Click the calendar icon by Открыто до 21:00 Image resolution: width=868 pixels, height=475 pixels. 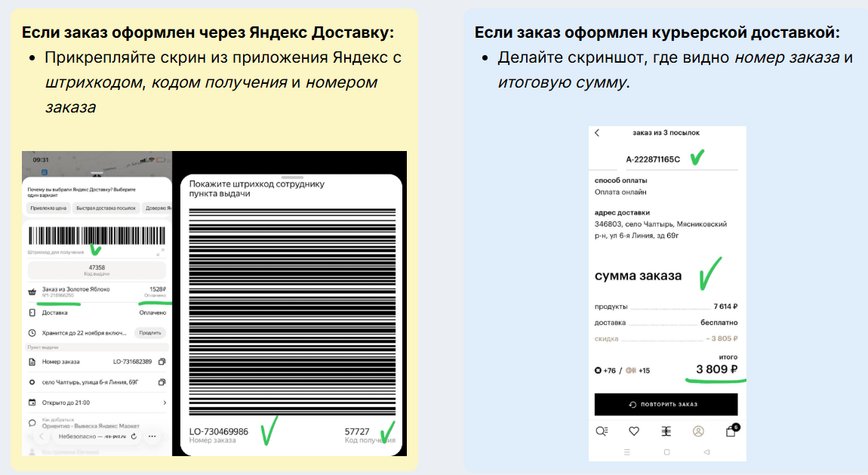[32, 403]
